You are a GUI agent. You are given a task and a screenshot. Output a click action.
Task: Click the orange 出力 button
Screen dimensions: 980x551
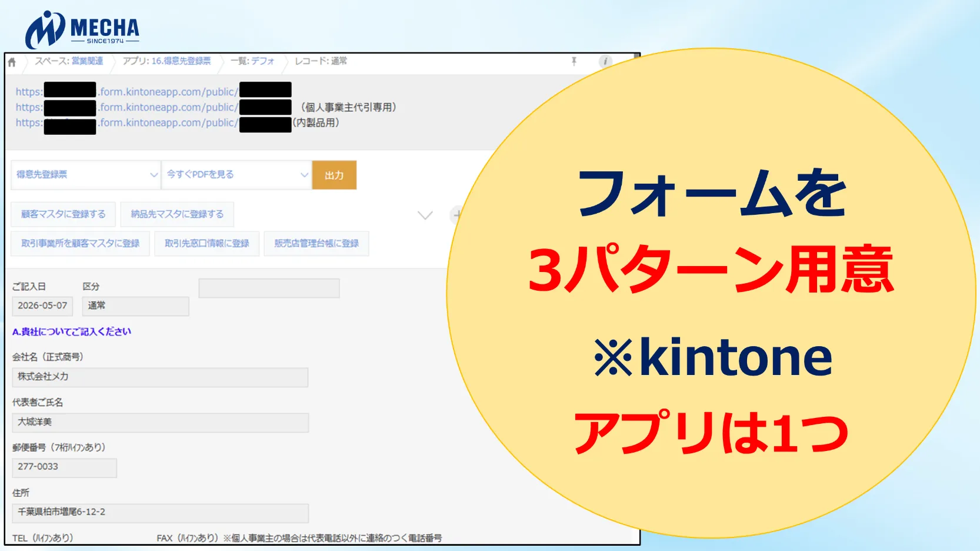(334, 175)
